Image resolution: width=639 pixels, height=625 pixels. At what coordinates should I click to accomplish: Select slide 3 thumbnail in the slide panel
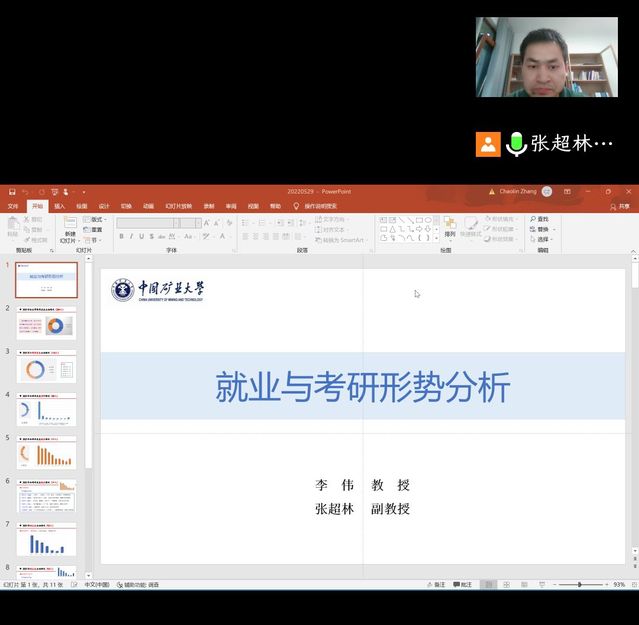(x=46, y=369)
